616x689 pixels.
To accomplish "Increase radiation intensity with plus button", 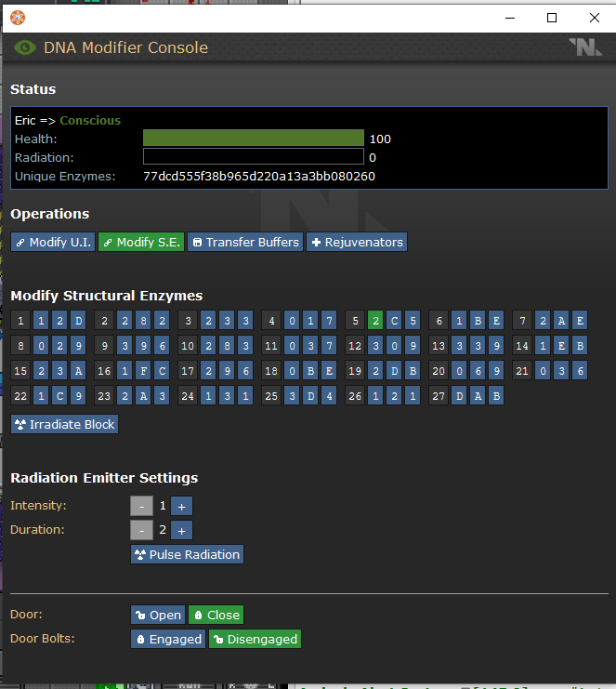I will pyautogui.click(x=181, y=506).
